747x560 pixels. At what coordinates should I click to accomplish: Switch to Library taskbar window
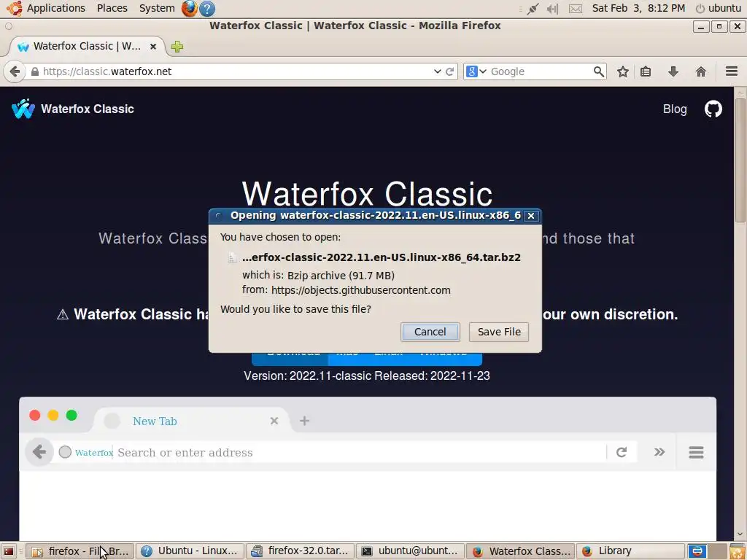coord(631,551)
